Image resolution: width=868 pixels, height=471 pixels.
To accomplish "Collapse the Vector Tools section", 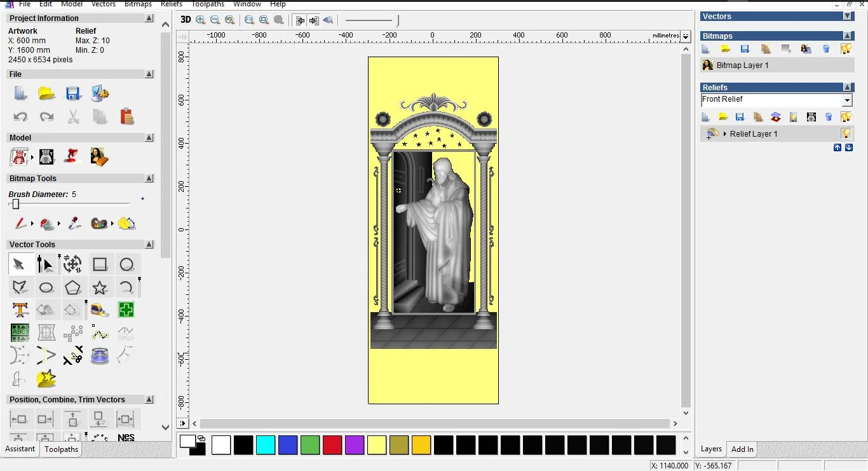I will [x=149, y=245].
